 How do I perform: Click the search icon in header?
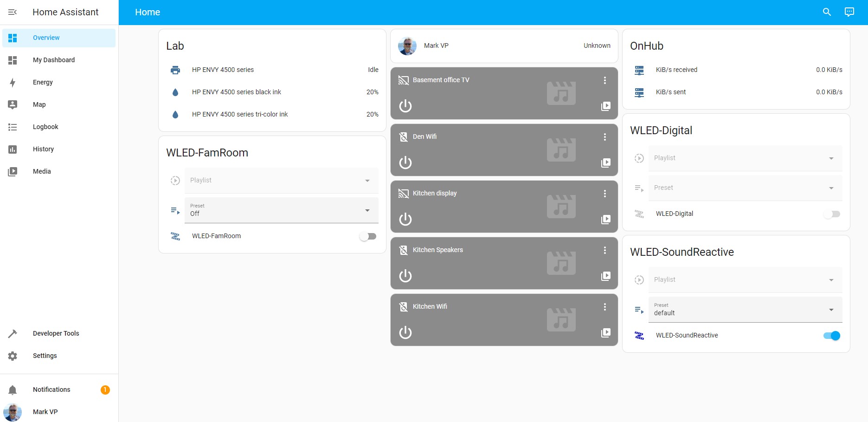coord(827,12)
